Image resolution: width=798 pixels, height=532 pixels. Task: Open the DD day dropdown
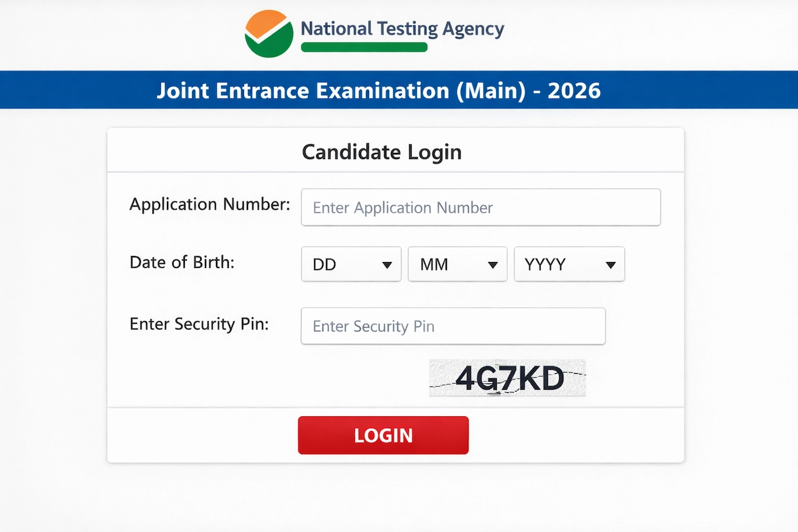click(351, 264)
